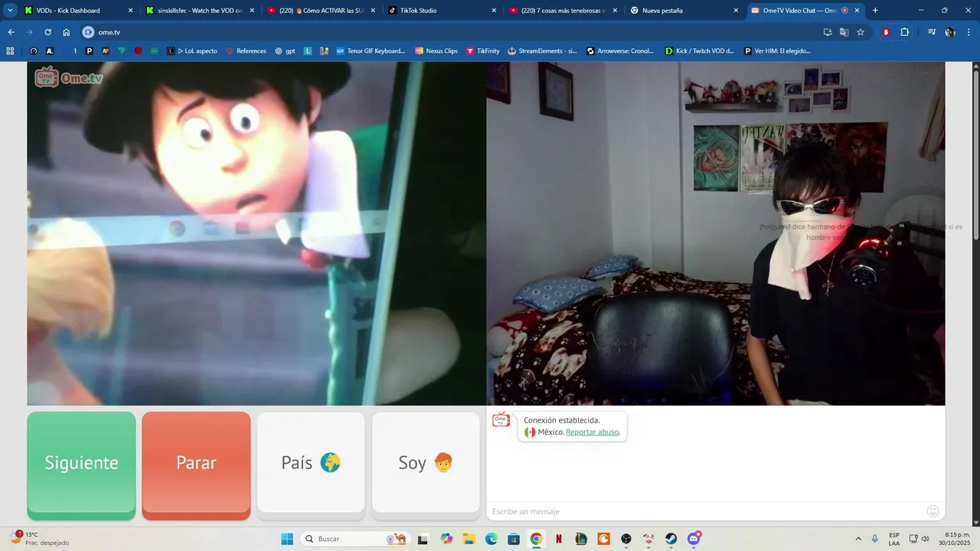980x551 pixels.
Task: Go to the browser home page
Action: pyautogui.click(x=66, y=32)
